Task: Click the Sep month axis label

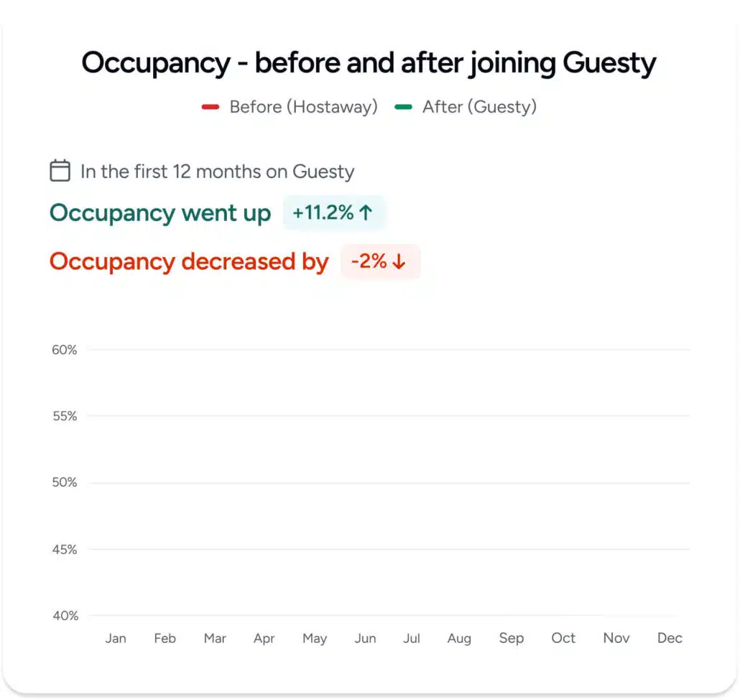Action: coord(512,638)
